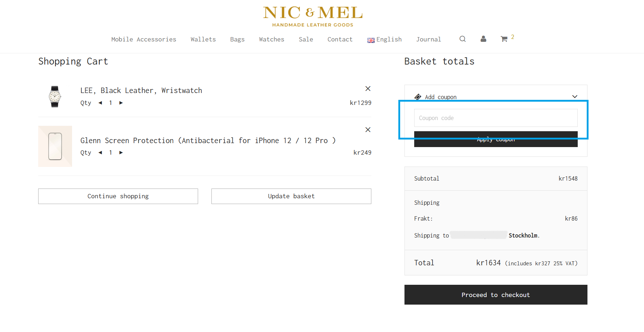Decrease quantity of LEE Wristwatch
Screen dimensions: 644x332
pyautogui.click(x=100, y=103)
